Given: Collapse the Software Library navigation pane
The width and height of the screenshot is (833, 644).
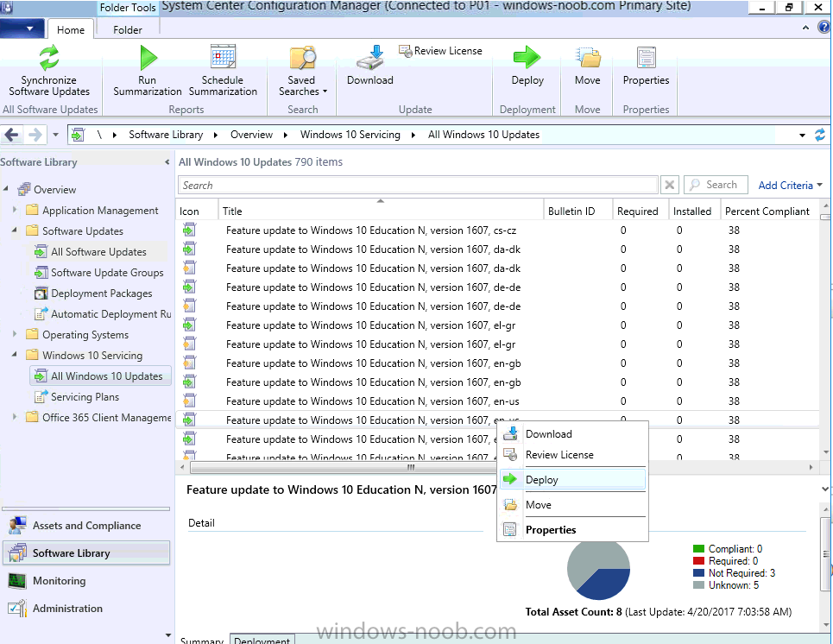Looking at the screenshot, I should (167, 162).
